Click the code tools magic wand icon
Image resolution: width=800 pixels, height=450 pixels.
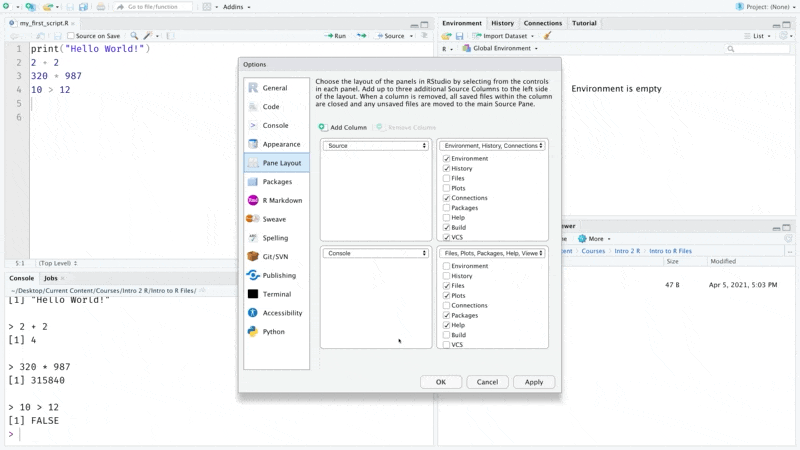(x=148, y=36)
